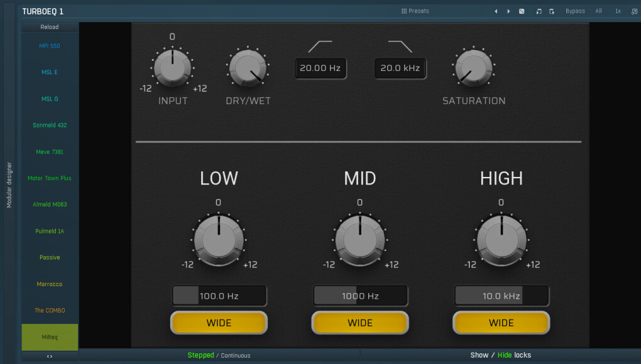This screenshot has height=364, width=641.
Task: Toggle the WIDE button under LOW
Action: (x=219, y=323)
